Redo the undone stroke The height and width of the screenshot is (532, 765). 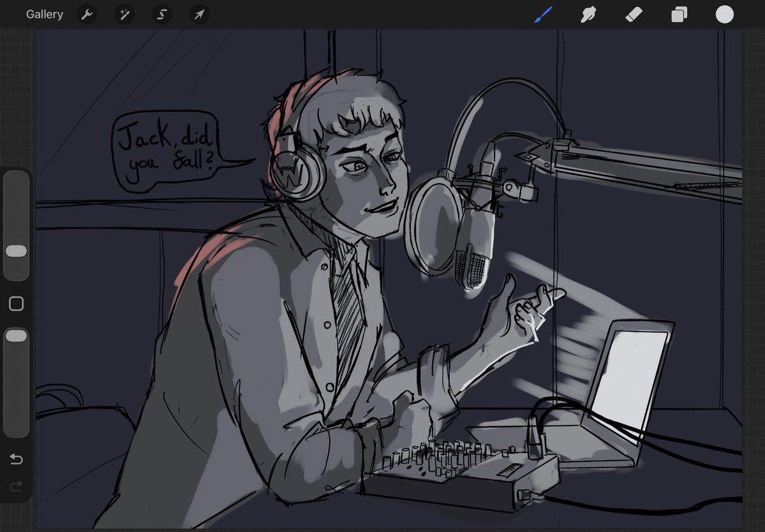(16, 485)
